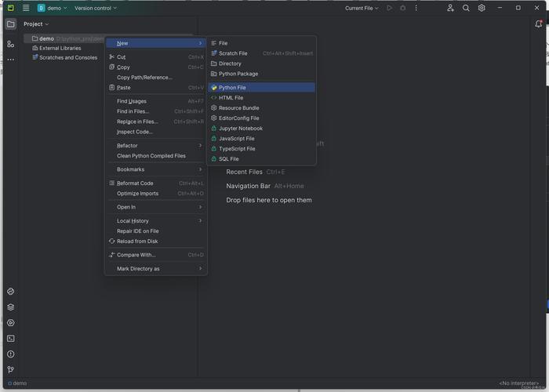
Task: Select Scratches and Consoles node
Action: tap(65, 57)
